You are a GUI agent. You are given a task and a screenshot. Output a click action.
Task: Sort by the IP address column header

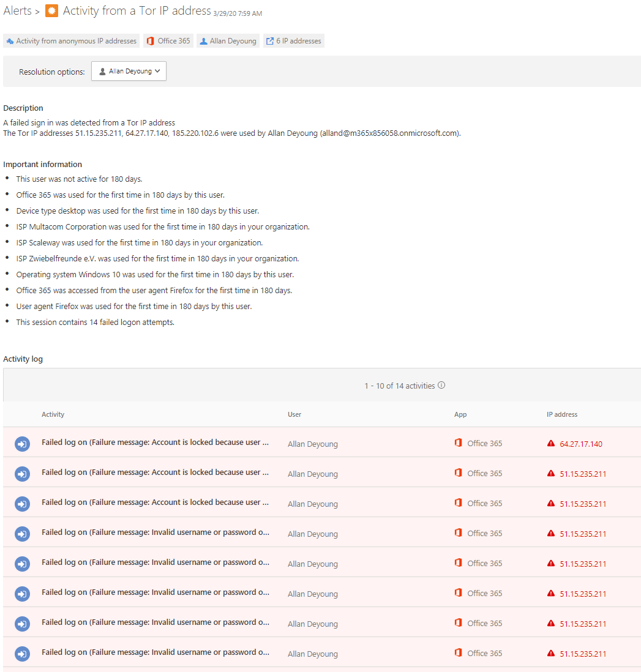(561, 414)
